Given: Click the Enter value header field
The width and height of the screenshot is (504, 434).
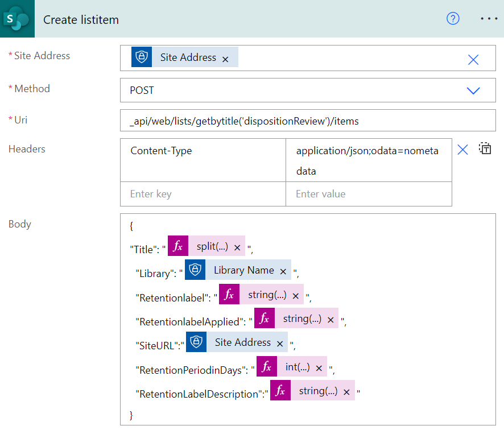Looking at the screenshot, I should tap(368, 194).
